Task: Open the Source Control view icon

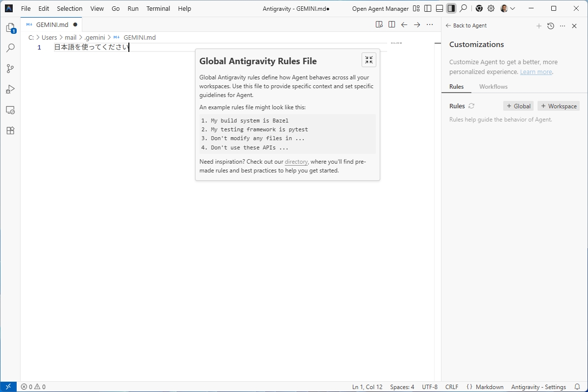Action: point(10,69)
